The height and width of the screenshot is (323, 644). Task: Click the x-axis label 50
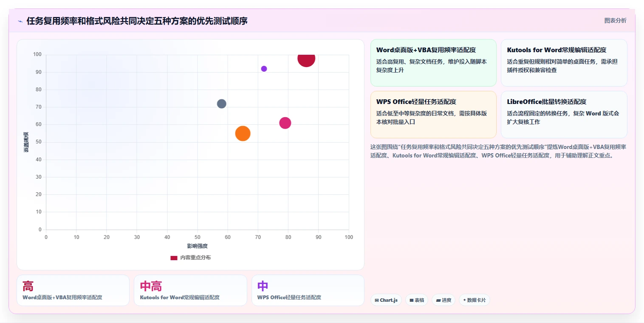197,237
